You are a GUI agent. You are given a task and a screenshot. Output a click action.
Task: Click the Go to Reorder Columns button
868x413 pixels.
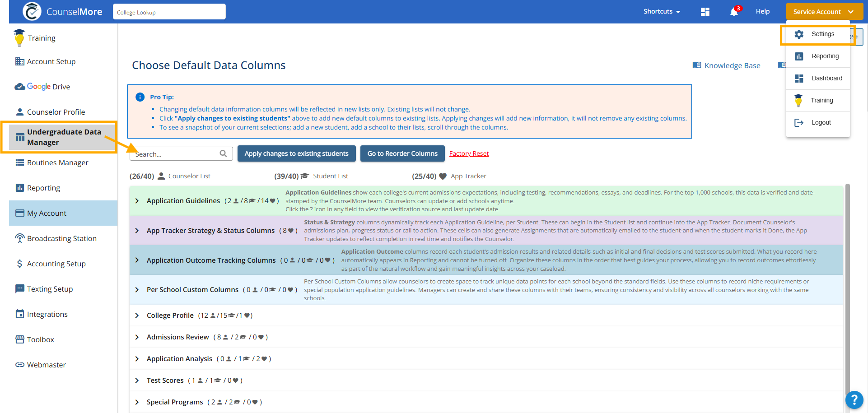click(x=402, y=153)
